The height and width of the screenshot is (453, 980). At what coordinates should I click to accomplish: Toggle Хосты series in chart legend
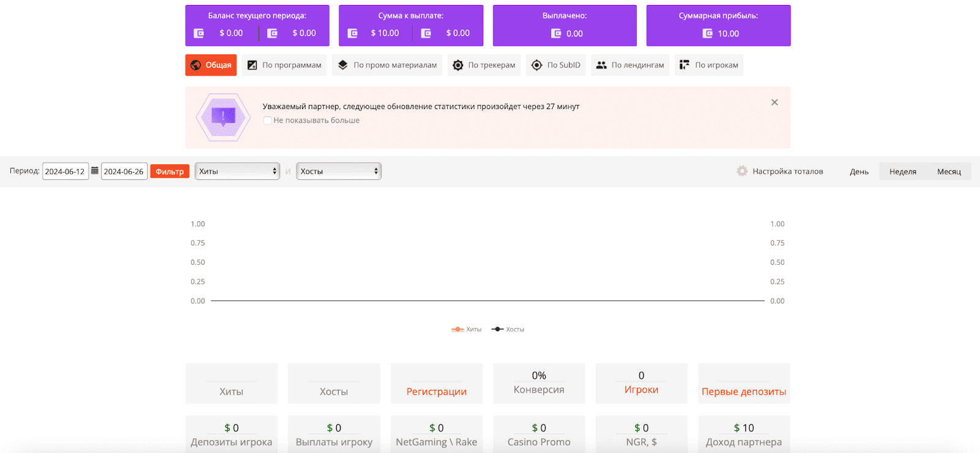[x=508, y=329]
